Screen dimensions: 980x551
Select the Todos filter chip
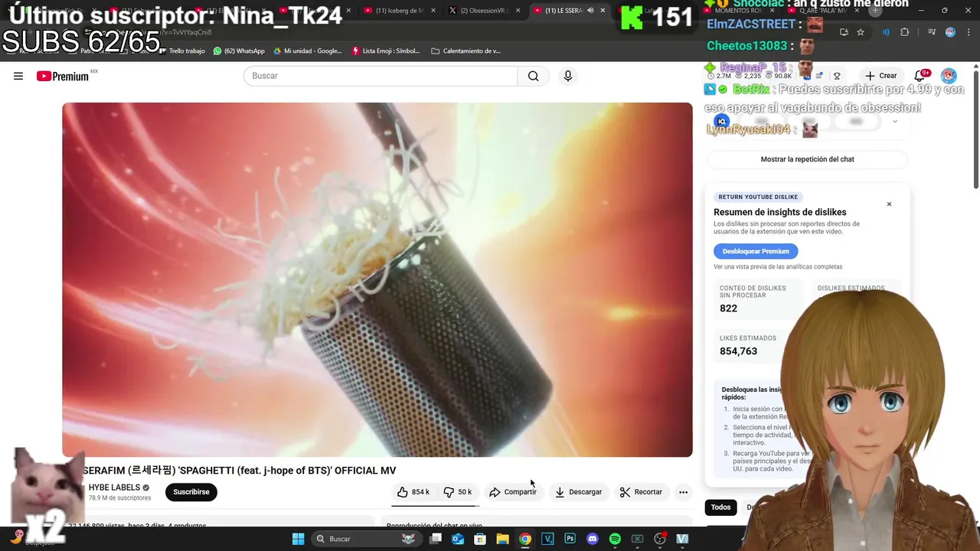coord(720,507)
